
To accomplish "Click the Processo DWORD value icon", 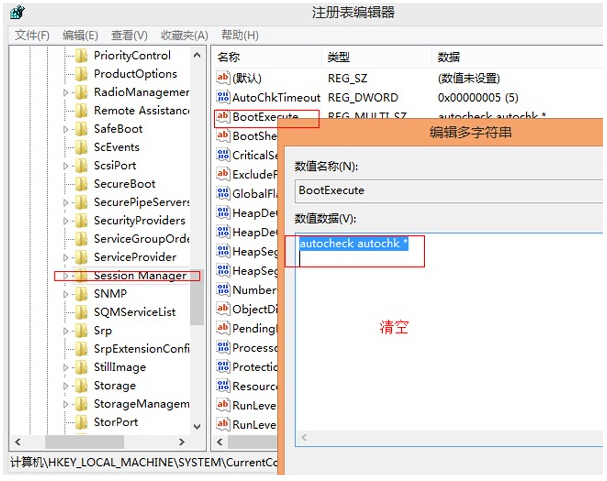I will [223, 347].
